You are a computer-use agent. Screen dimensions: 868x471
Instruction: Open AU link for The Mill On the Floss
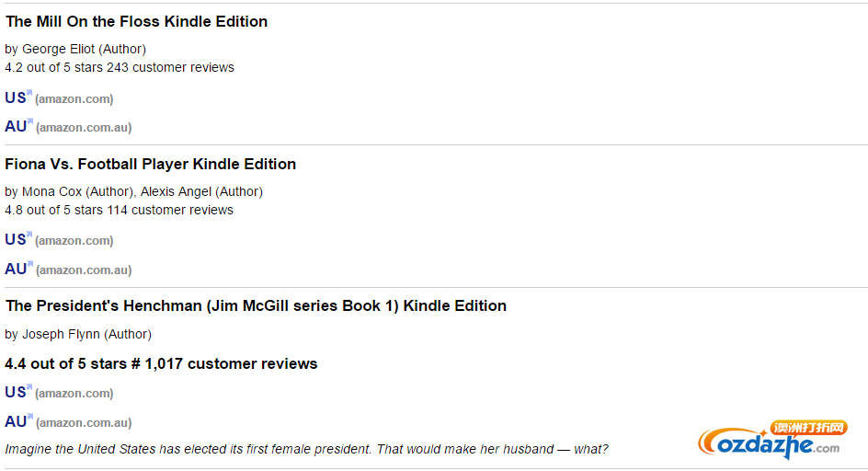point(16,126)
